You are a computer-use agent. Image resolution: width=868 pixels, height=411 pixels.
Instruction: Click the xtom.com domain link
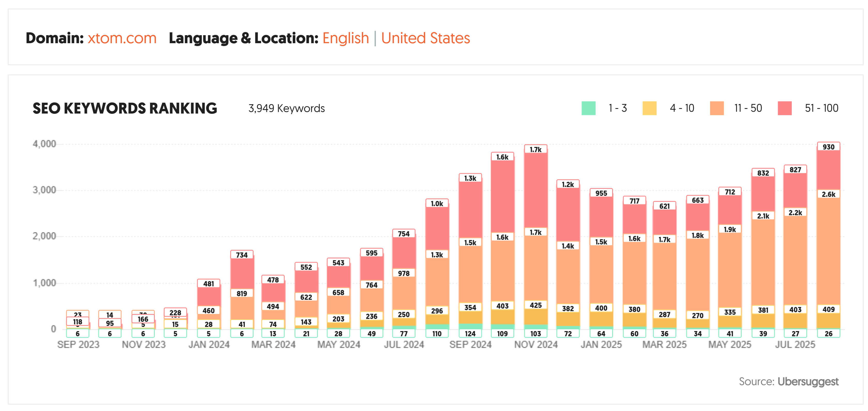pyautogui.click(x=122, y=38)
